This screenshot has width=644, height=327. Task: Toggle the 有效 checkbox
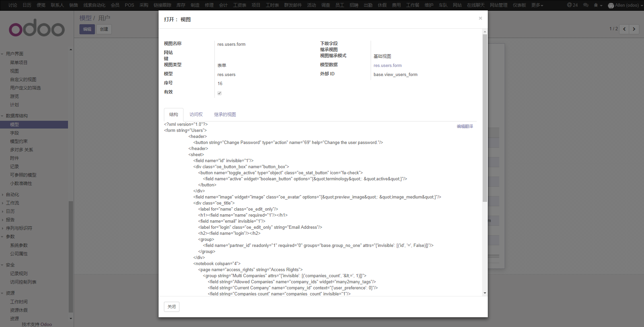[219, 93]
